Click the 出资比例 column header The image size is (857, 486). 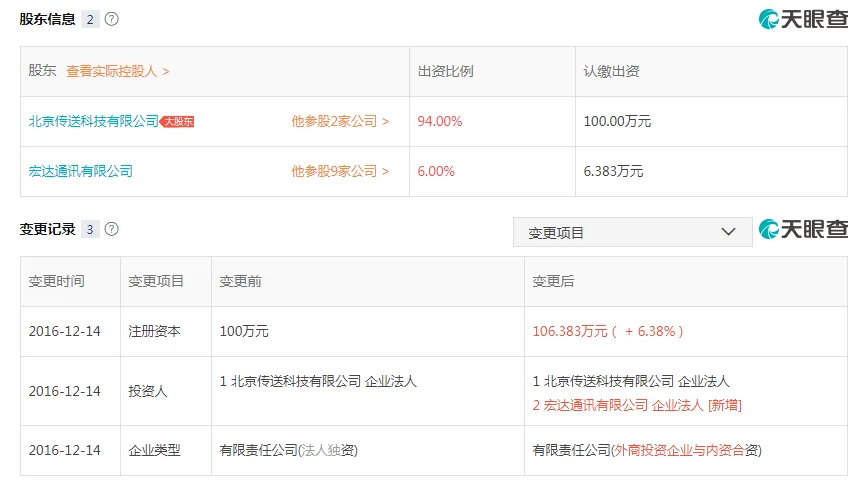pos(445,71)
